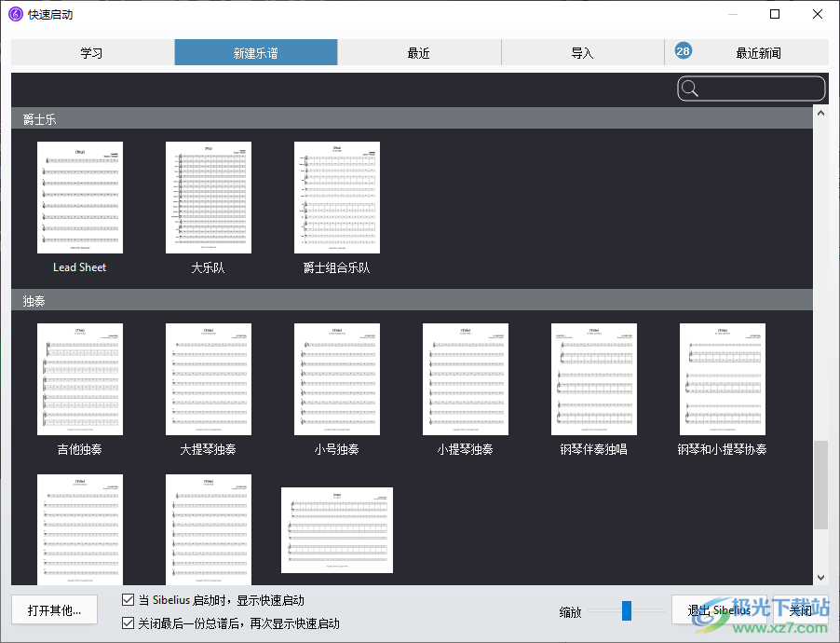The image size is (840, 643).
Task: Click the blue "28" news count badge
Action: point(683,50)
